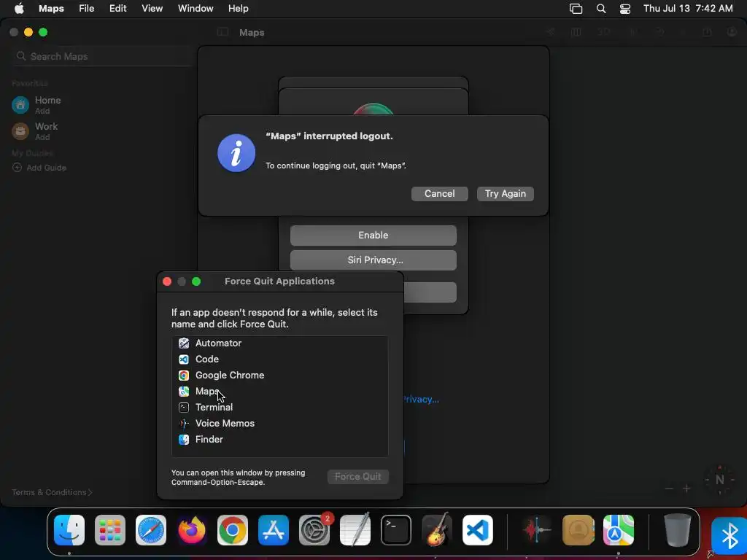Open Launchpad in the Dock
The width and height of the screenshot is (747, 560).
pos(110,530)
